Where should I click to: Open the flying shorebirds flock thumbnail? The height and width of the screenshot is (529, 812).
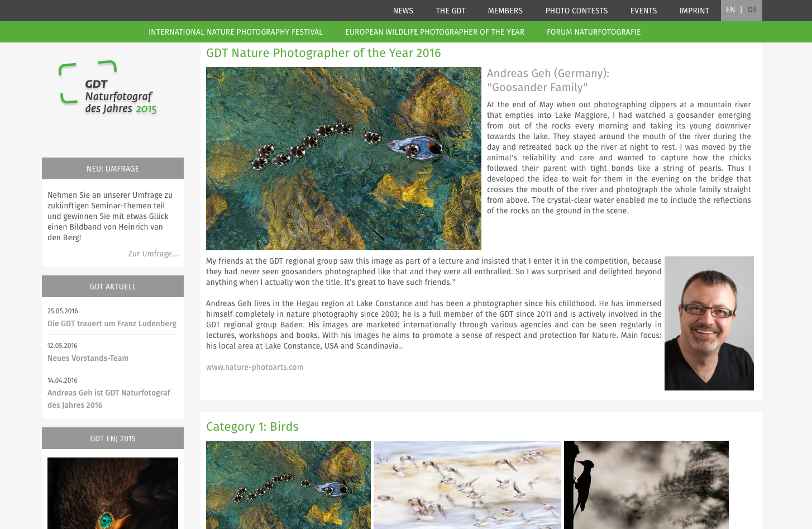pyautogui.click(x=467, y=484)
